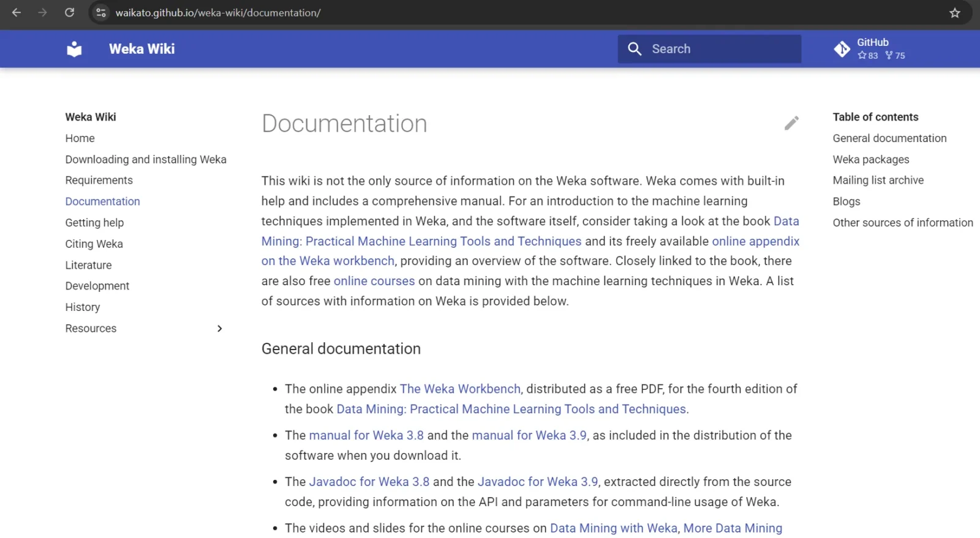Open the Getting help page

94,223
